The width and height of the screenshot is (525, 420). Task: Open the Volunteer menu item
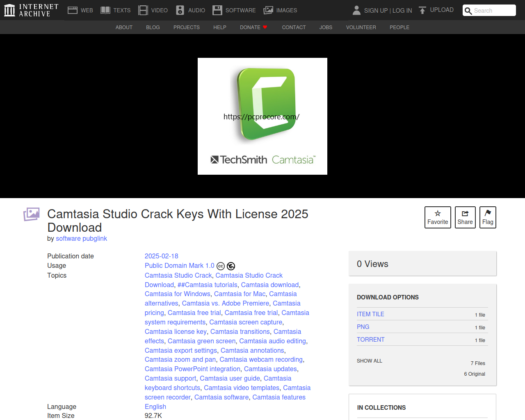click(x=361, y=27)
